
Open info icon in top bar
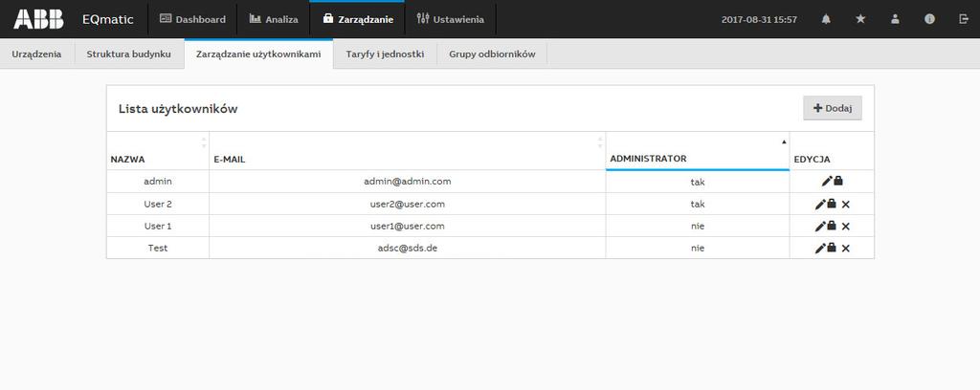pos(929,19)
